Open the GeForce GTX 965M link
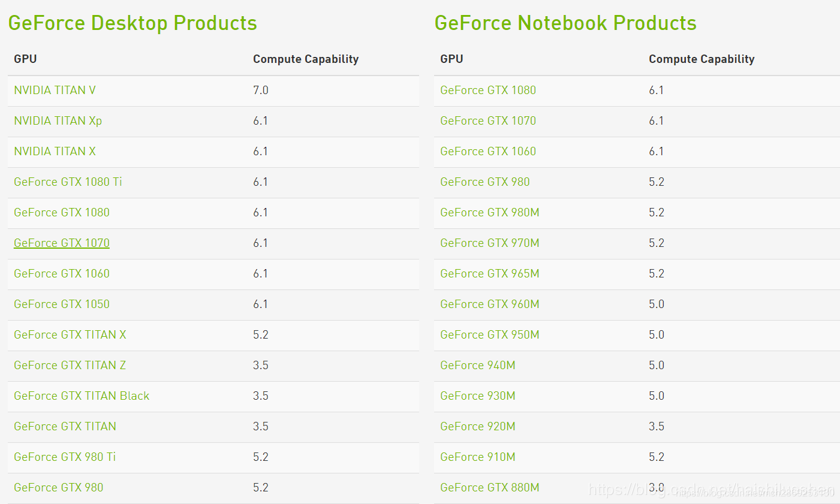This screenshot has height=504, width=840. click(x=490, y=274)
